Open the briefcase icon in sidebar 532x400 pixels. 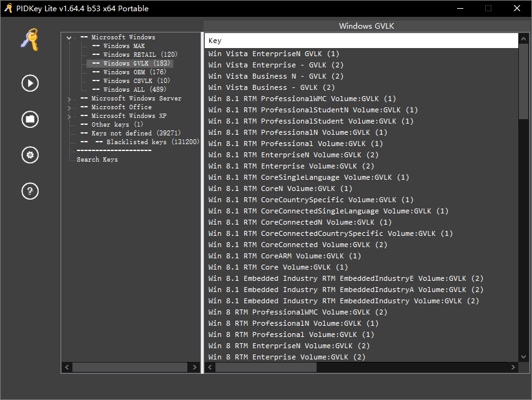pos(30,119)
